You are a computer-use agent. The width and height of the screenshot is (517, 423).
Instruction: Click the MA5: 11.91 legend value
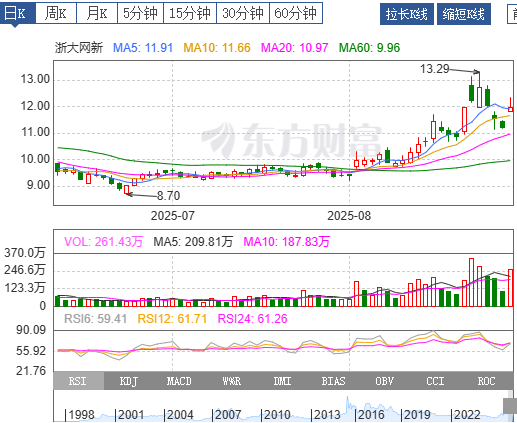pos(143,48)
